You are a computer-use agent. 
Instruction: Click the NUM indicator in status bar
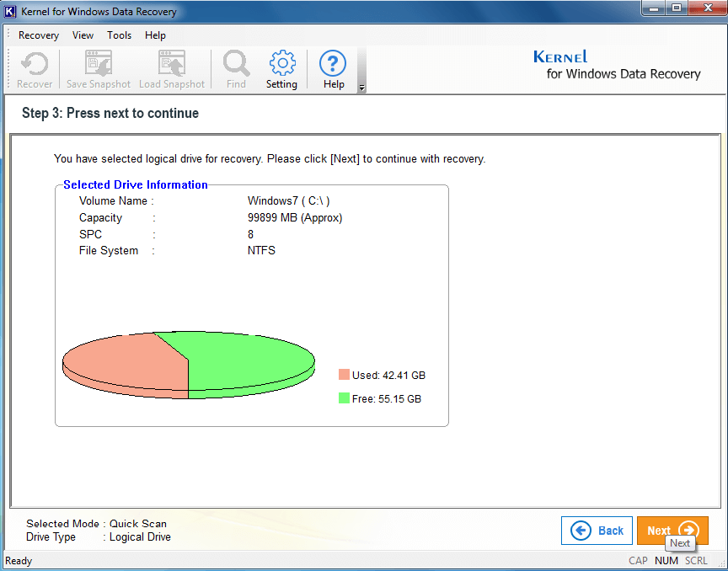666,561
